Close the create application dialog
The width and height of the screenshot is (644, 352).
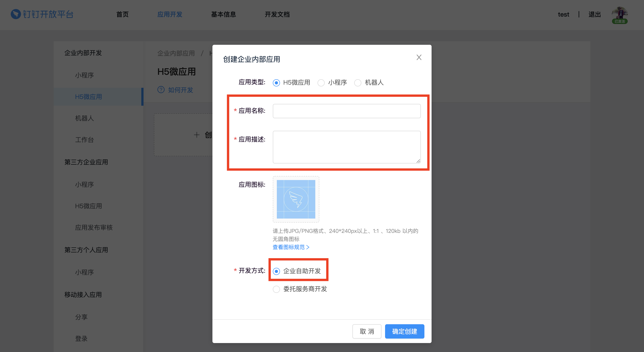(x=419, y=57)
